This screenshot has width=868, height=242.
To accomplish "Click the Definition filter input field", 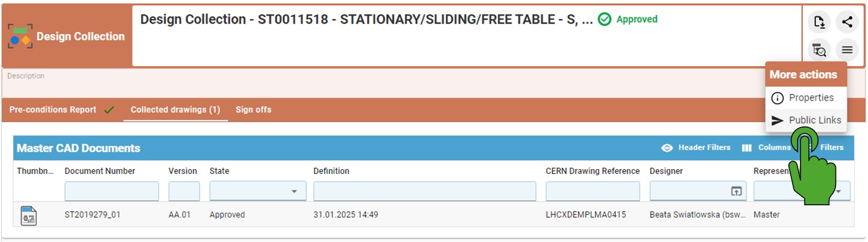I will click(x=424, y=191).
